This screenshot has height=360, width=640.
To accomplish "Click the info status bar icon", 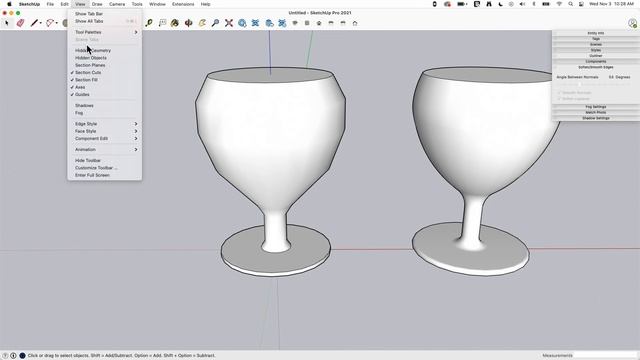I will pos(13,356).
